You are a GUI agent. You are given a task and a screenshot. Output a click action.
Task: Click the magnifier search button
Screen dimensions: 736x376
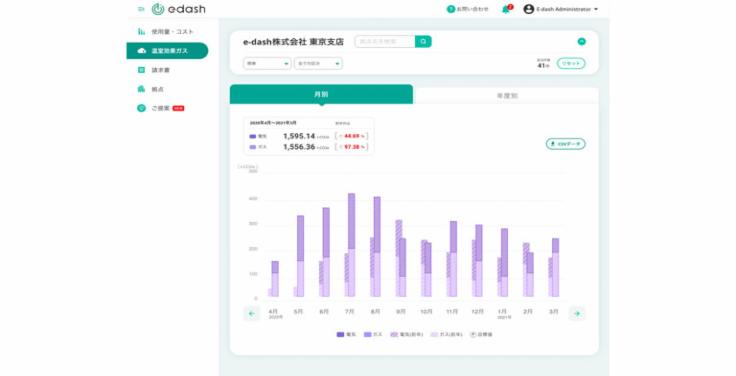[423, 41]
